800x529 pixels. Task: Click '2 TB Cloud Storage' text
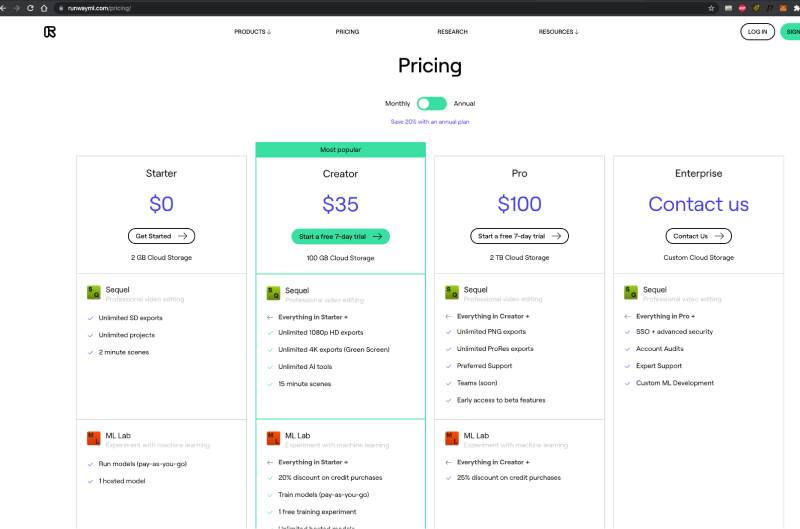pyautogui.click(x=519, y=258)
